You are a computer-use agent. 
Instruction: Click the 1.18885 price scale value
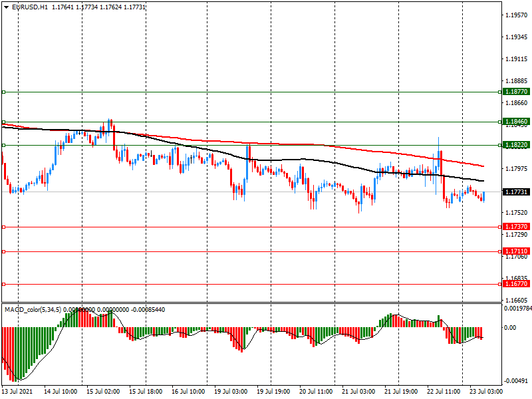[517, 81]
